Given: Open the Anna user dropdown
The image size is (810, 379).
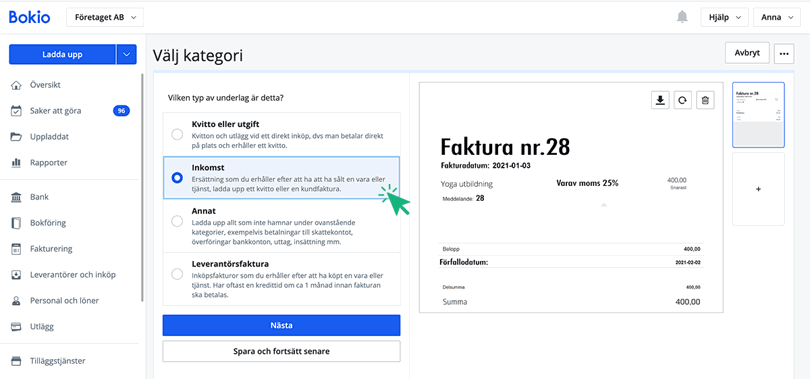Looking at the screenshot, I should pos(776,17).
